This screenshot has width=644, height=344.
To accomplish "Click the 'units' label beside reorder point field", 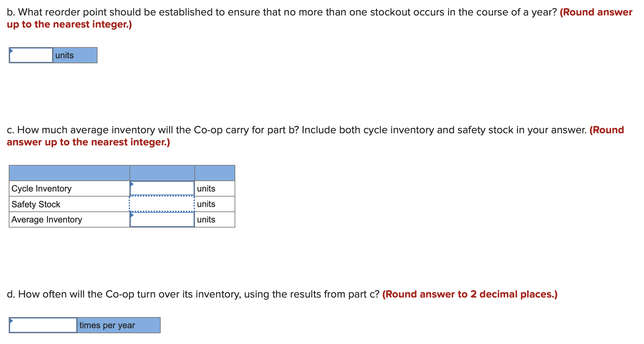I will pyautogui.click(x=75, y=55).
